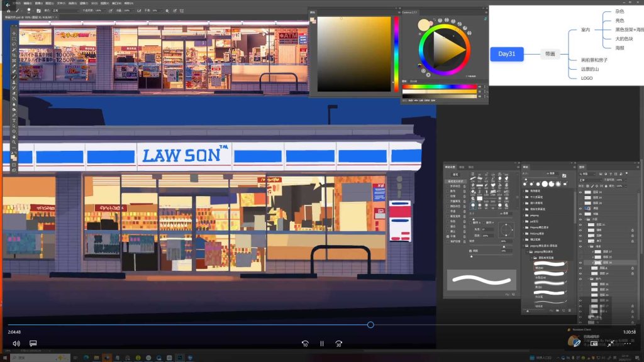
Task: Select the Eyedropper tool
Action: 14,65
